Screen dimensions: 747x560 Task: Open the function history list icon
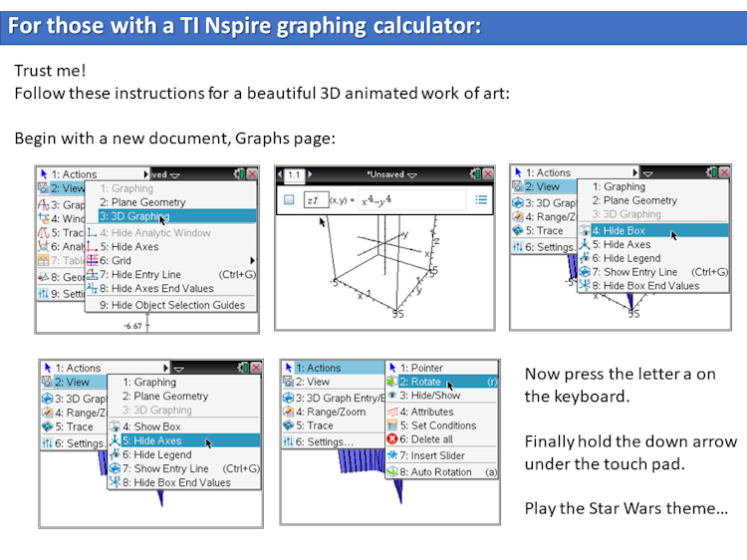pyautogui.click(x=481, y=199)
